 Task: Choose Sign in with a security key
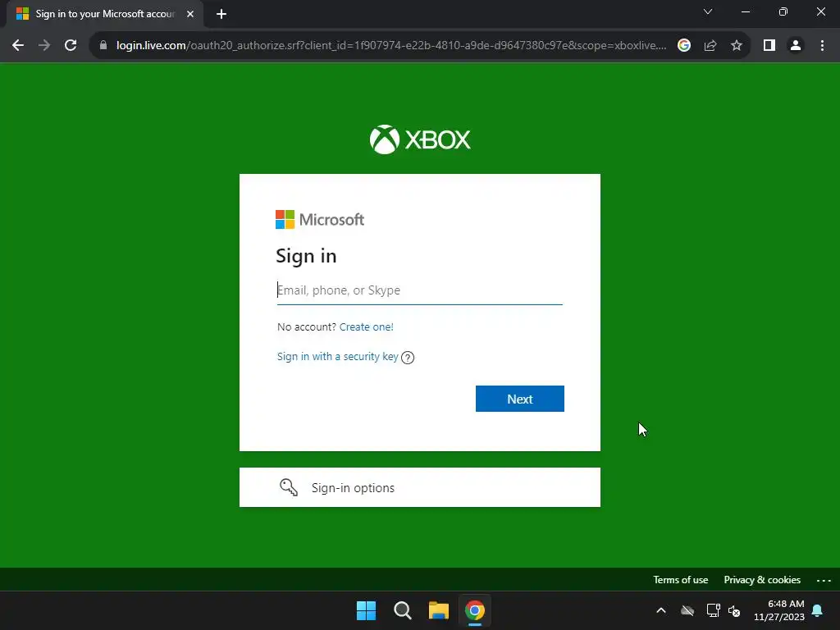coord(337,357)
